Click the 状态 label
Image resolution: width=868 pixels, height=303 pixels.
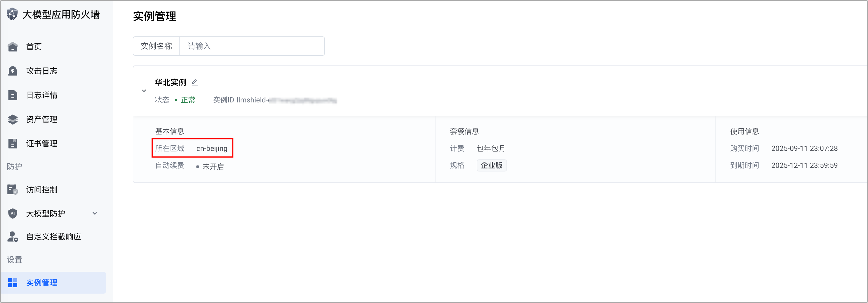tap(162, 100)
